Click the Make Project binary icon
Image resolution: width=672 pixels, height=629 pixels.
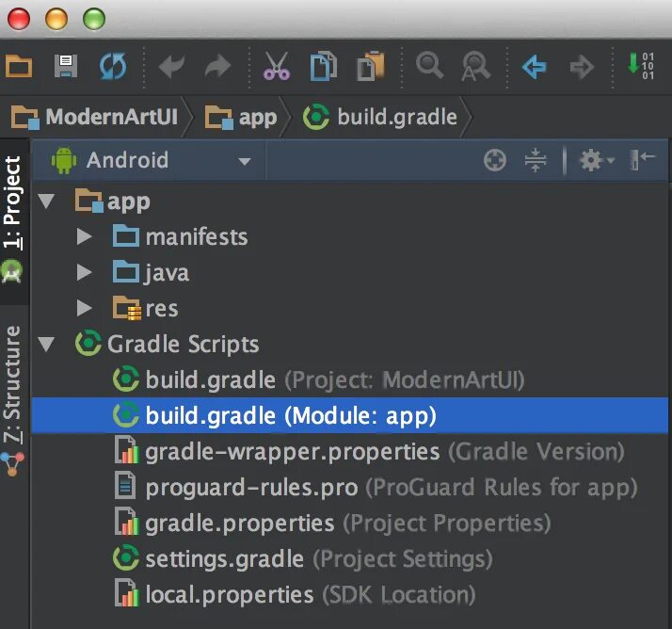click(640, 66)
